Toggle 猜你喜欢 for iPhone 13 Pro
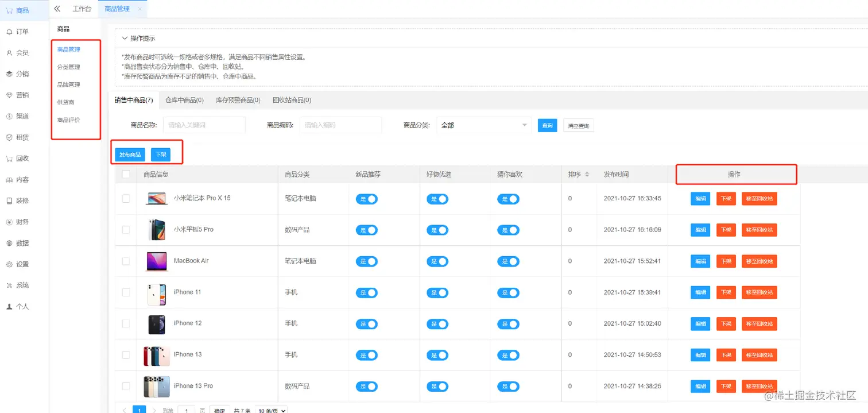 coord(508,387)
